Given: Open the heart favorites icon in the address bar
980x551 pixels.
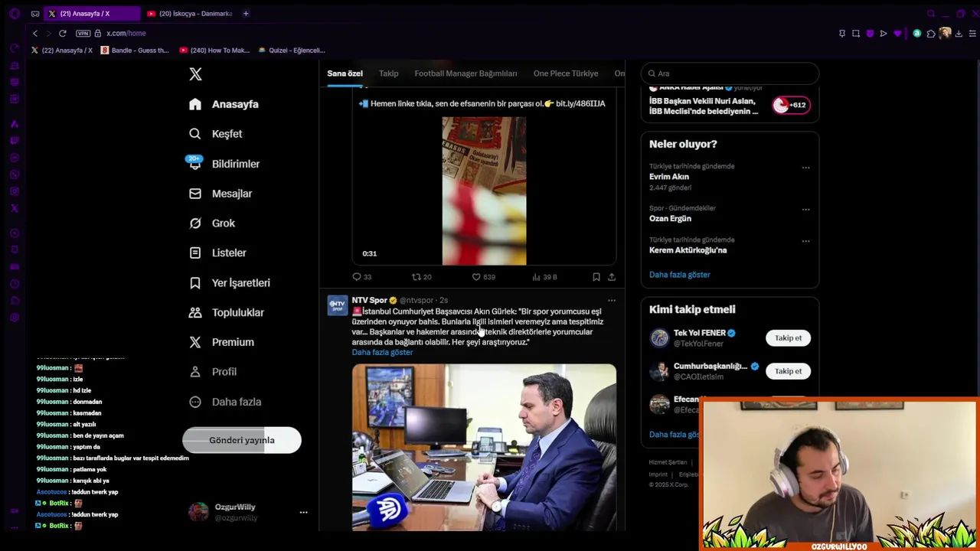Looking at the screenshot, I should 898,34.
